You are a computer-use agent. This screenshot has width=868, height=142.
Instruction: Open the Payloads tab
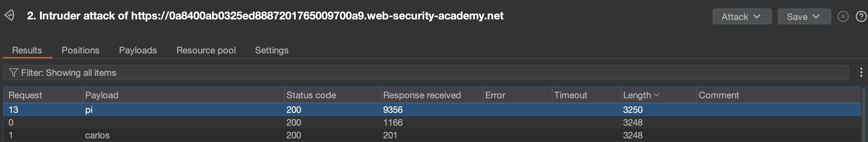[x=138, y=50]
